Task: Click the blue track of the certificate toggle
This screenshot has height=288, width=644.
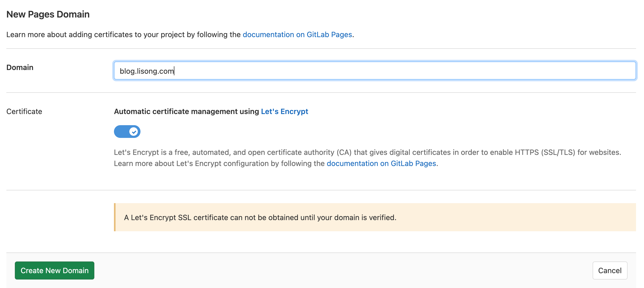Action: coord(121,132)
